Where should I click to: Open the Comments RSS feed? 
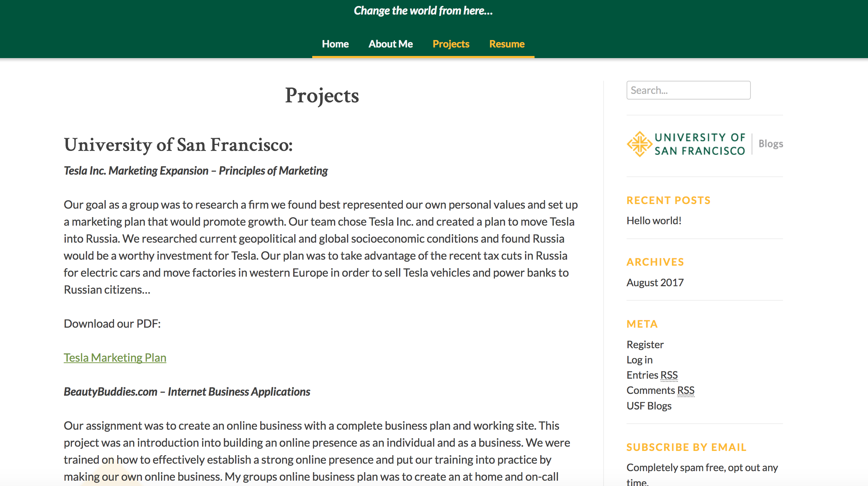[661, 390]
